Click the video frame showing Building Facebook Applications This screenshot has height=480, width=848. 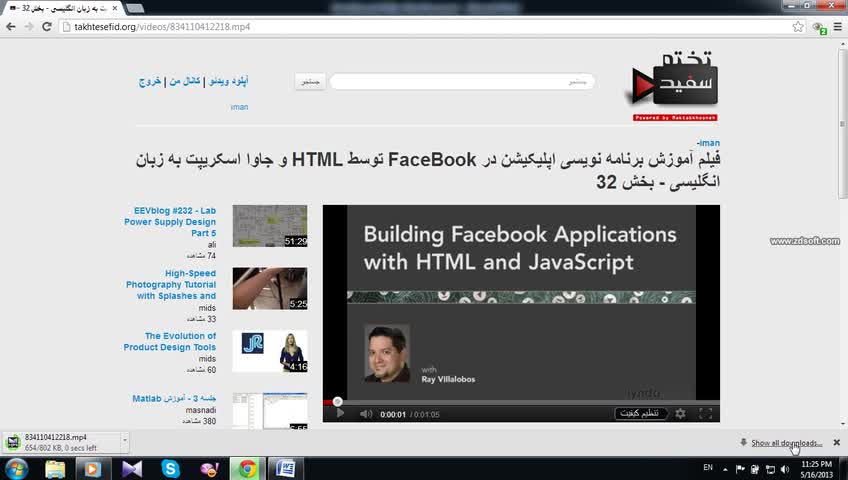521,302
